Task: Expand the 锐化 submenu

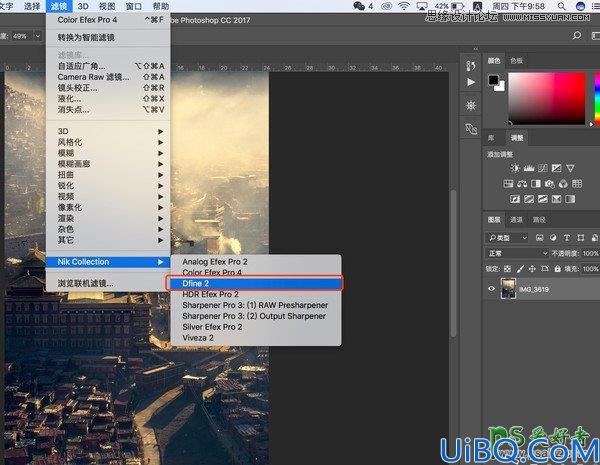Action: 109,186
